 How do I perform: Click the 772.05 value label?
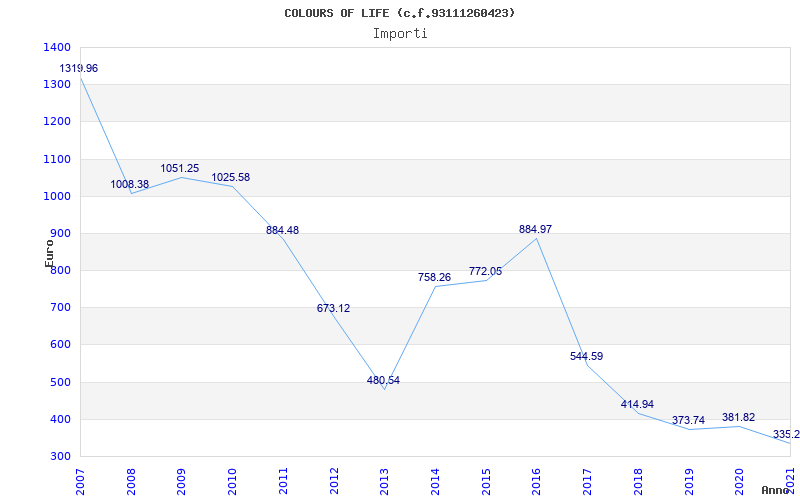[x=485, y=271]
